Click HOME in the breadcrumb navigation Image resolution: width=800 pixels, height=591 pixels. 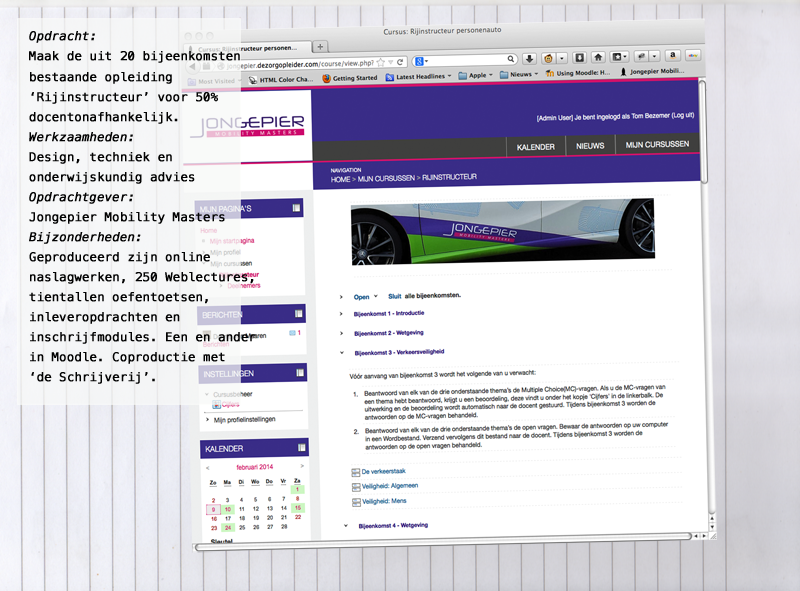340,180
